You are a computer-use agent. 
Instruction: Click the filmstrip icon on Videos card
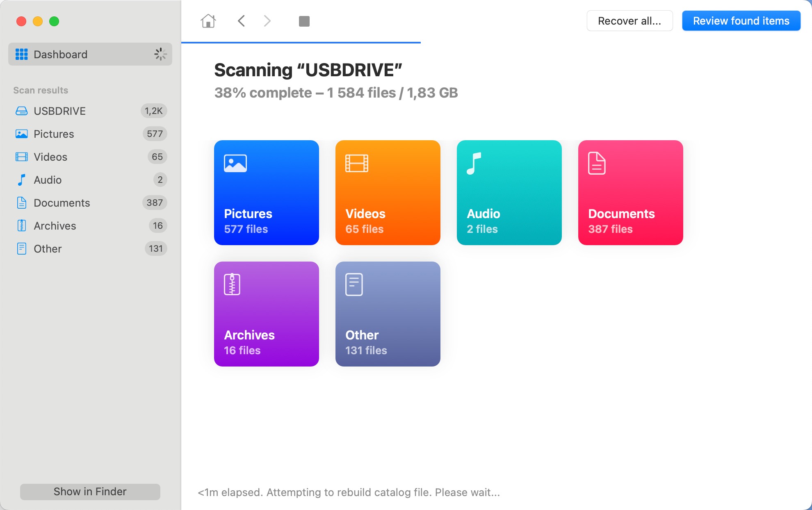point(357,163)
